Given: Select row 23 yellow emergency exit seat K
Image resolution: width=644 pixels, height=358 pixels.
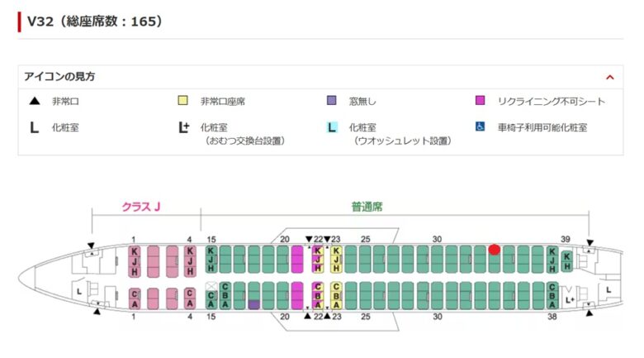Looking at the screenshot, I should click(x=336, y=251).
